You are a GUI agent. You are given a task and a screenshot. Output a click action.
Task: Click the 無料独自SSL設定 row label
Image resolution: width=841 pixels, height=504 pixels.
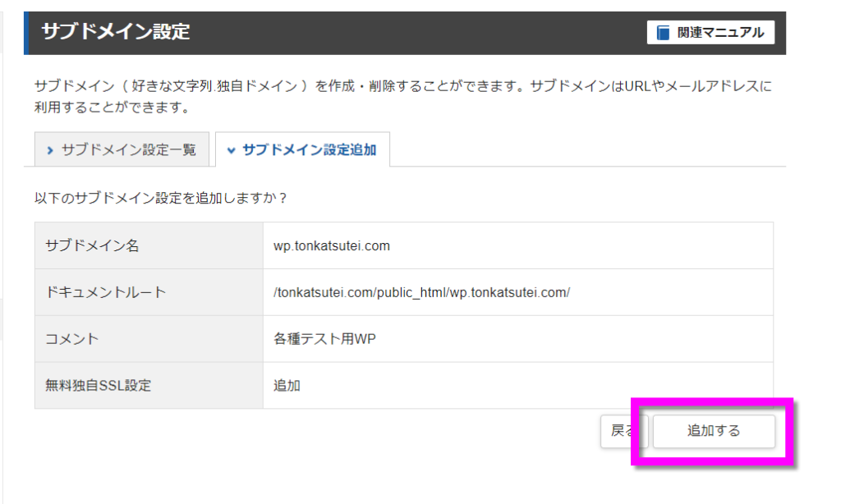(x=99, y=386)
